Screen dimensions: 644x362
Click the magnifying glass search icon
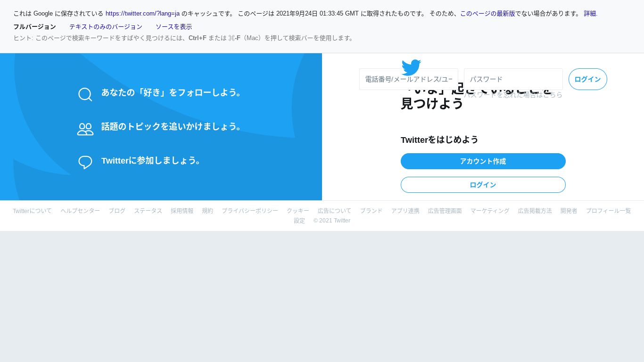[x=85, y=94]
